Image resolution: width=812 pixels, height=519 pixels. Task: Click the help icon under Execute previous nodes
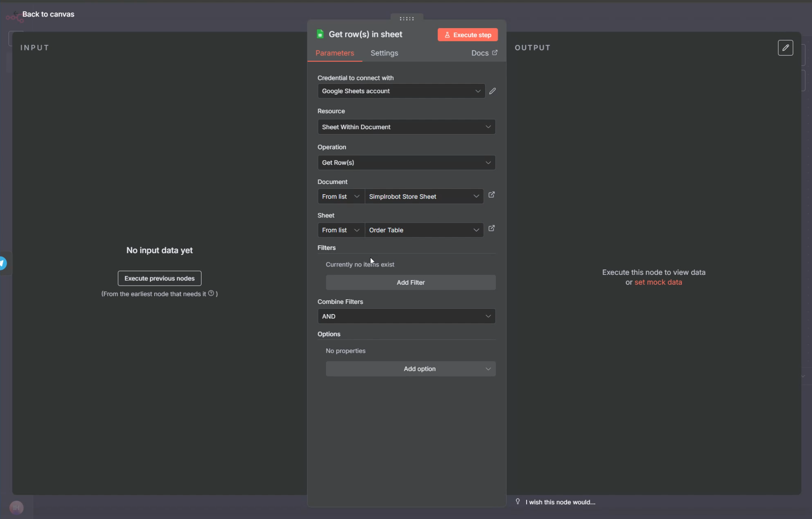[x=211, y=293]
